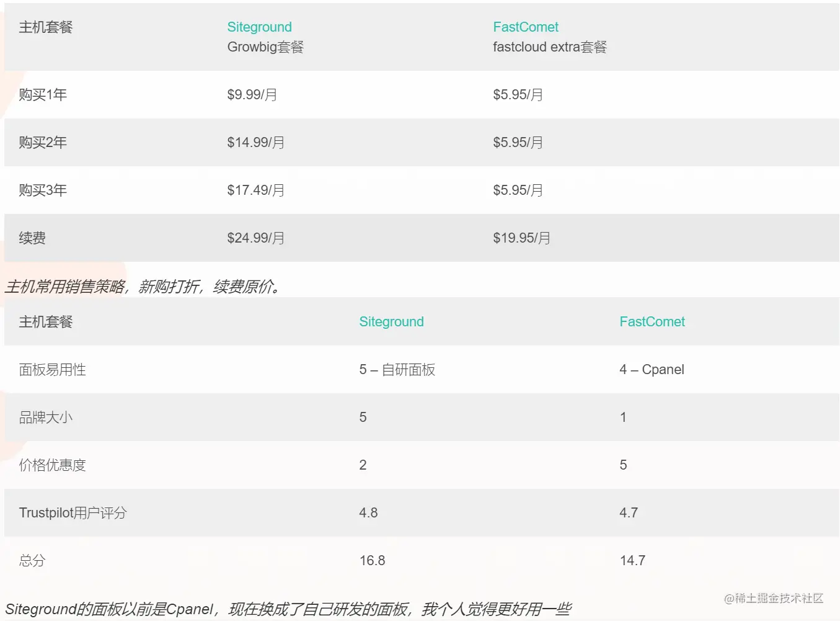Click the '续费' row label
The height and width of the screenshot is (621, 840).
click(32, 238)
